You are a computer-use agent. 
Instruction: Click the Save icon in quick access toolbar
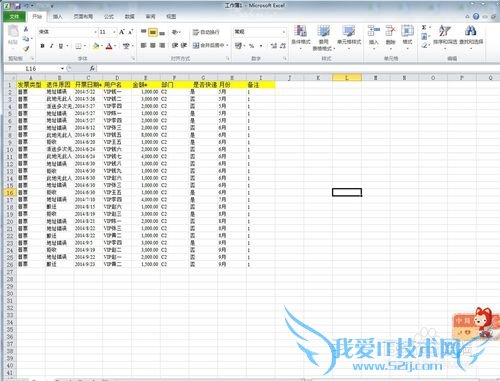point(17,6)
